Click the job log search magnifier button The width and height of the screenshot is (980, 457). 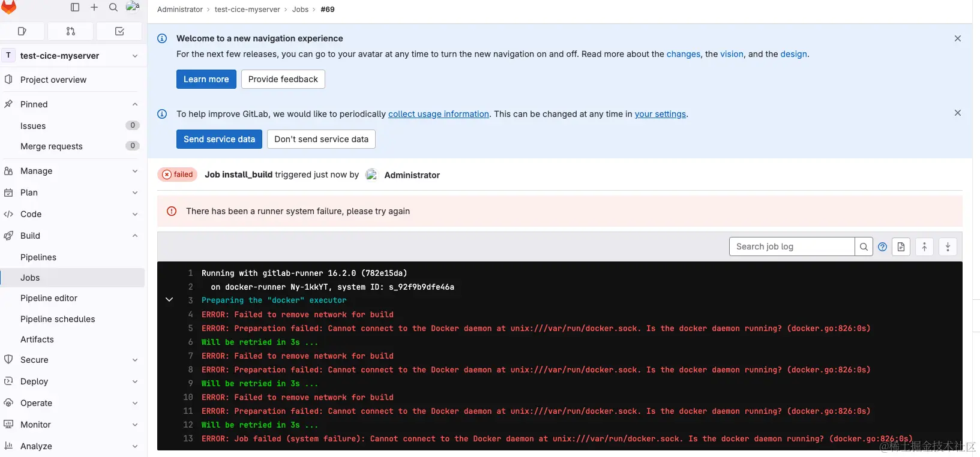click(864, 246)
